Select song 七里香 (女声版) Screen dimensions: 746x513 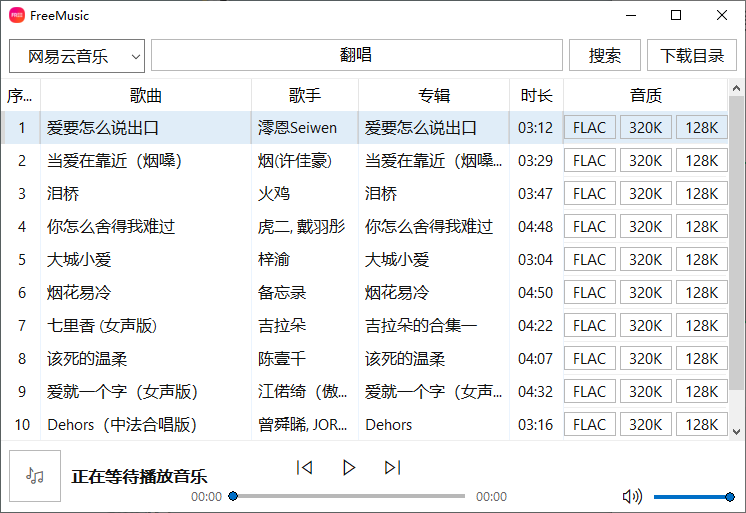[x=102, y=326]
